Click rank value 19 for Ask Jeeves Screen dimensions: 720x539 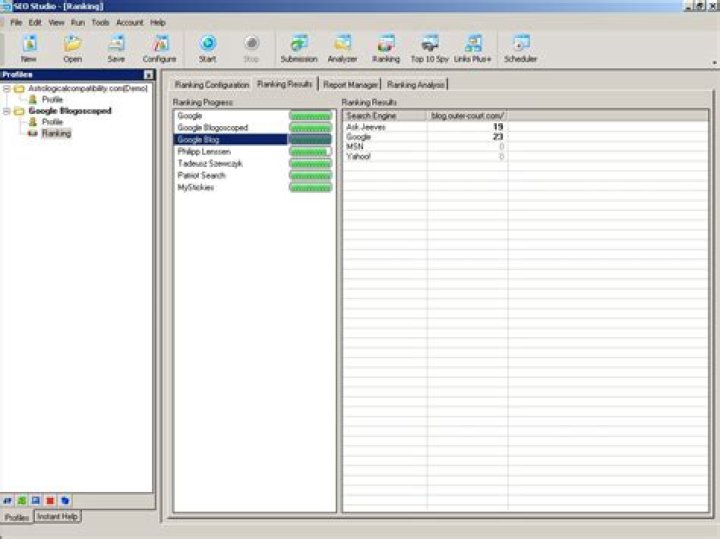[498, 127]
